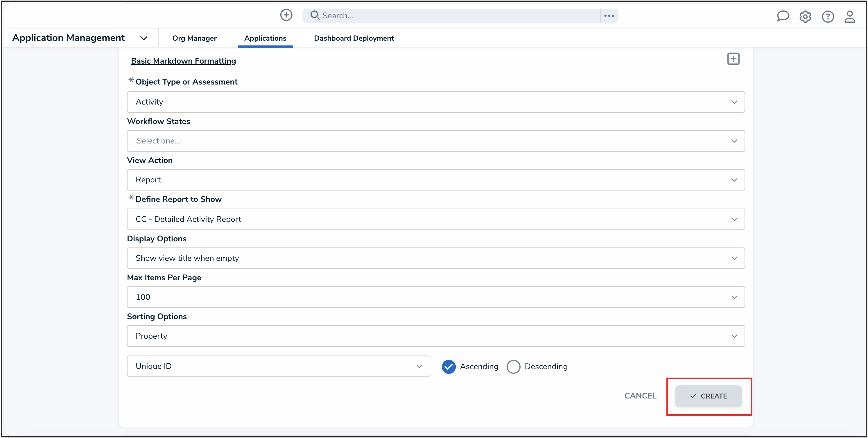Select the Descending sort option
868x438 pixels.
(513, 367)
